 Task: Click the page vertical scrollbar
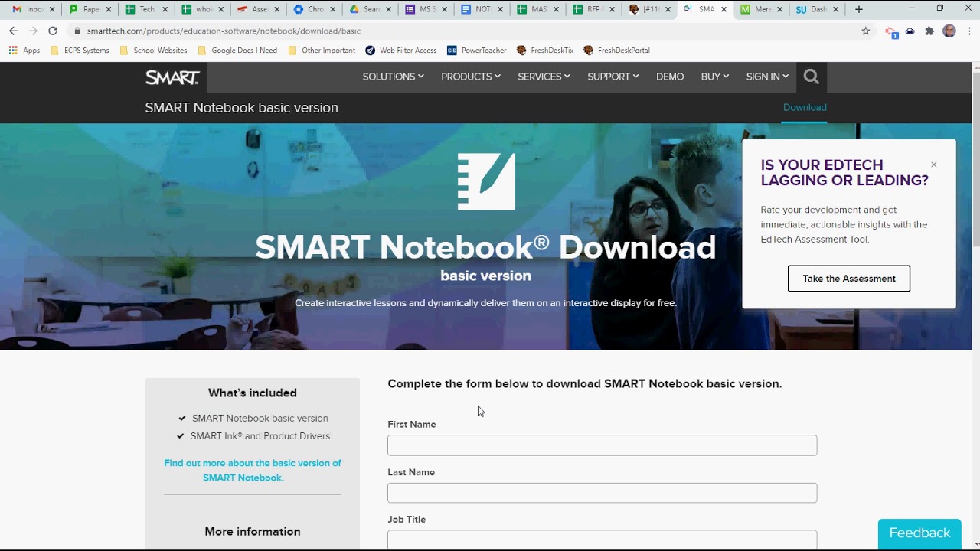click(x=975, y=159)
